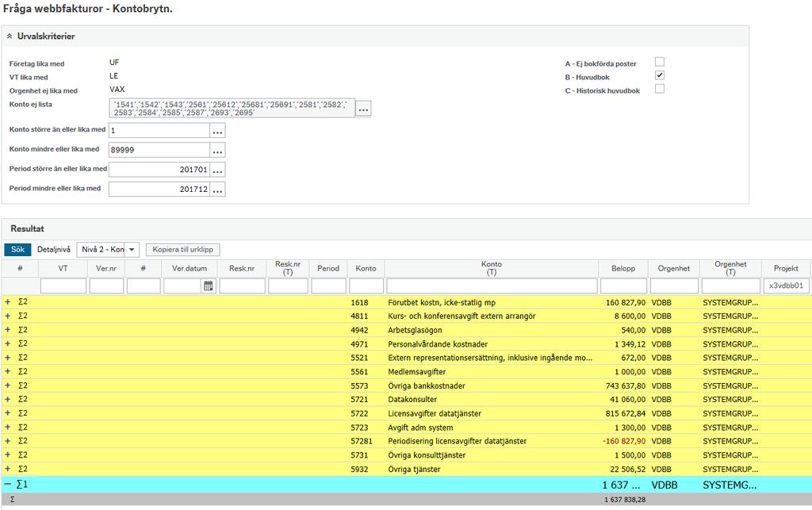Click Kopiera till urklipp button
The image size is (812, 510).
[183, 250]
